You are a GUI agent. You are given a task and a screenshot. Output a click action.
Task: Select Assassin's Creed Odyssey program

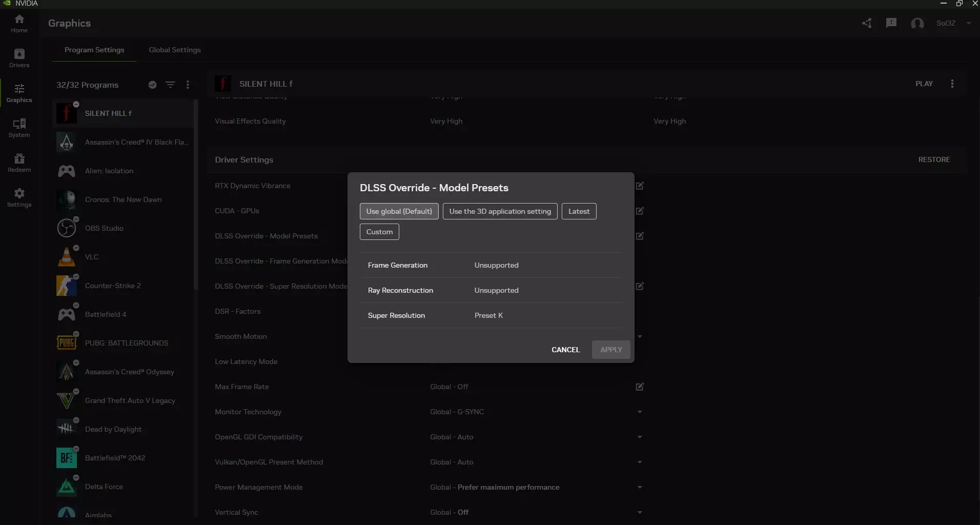coord(123,372)
